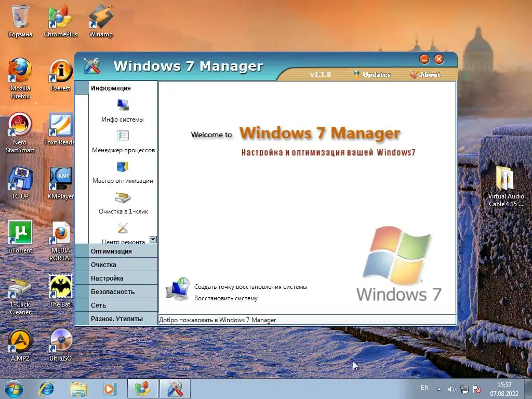This screenshot has width=532, height=399.
Task: Click EN language indicator
Action: 424,388
